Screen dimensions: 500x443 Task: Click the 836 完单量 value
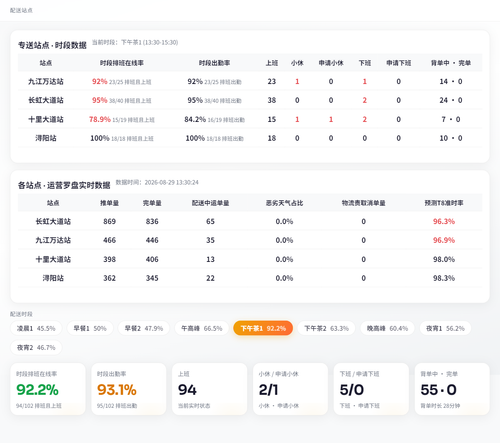152,221
